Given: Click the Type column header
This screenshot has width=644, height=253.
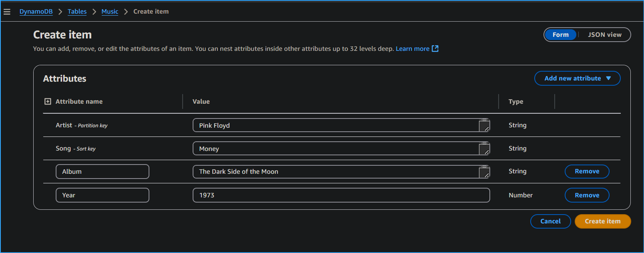Looking at the screenshot, I should (x=516, y=102).
